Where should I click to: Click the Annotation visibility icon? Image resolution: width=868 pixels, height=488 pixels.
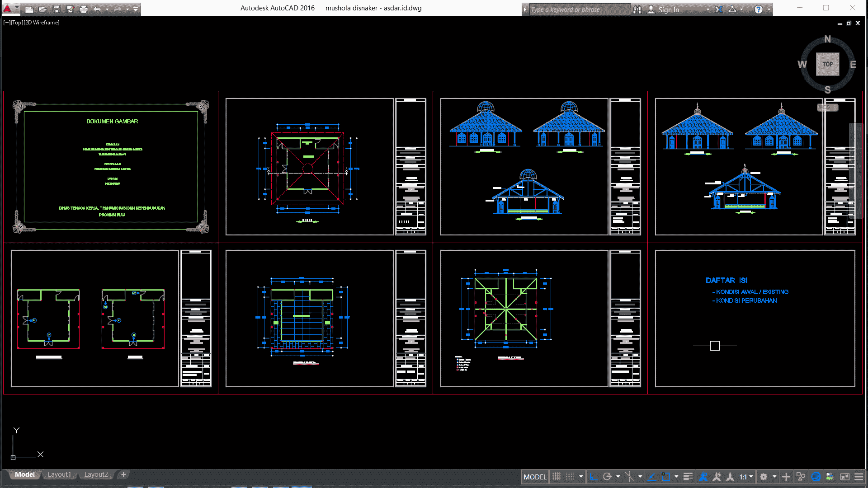tap(703, 477)
